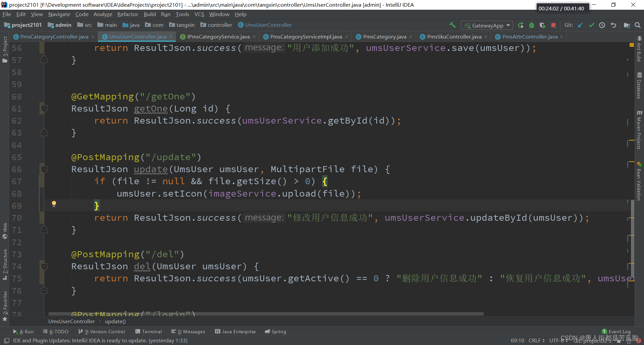Image resolution: width=644 pixels, height=345 pixels.
Task: Revert changes with the Git undo arrow
Action: (x=613, y=25)
